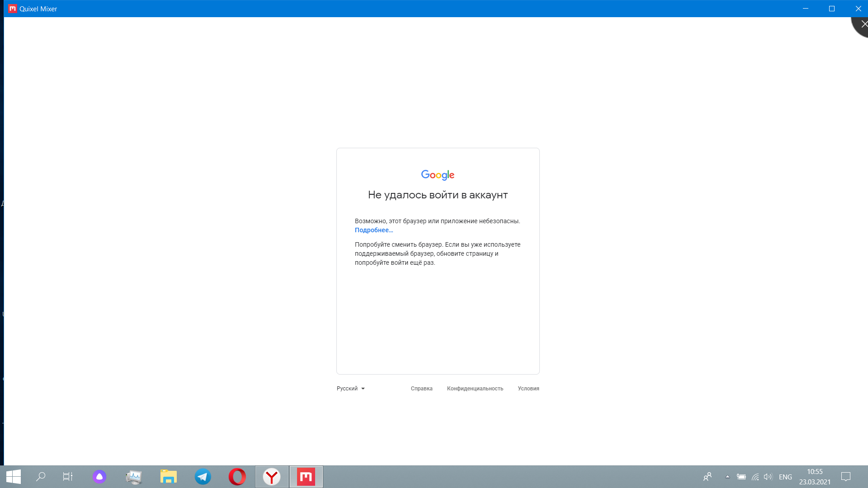Open taskbar search magnifier
The width and height of the screenshot is (868, 488).
tap(41, 477)
